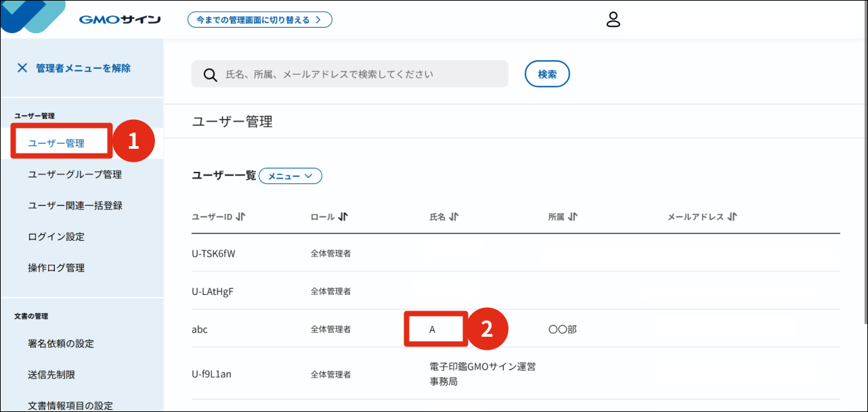The width and height of the screenshot is (868, 412).
Task: Click the magnifier icon in search box
Action: click(211, 74)
